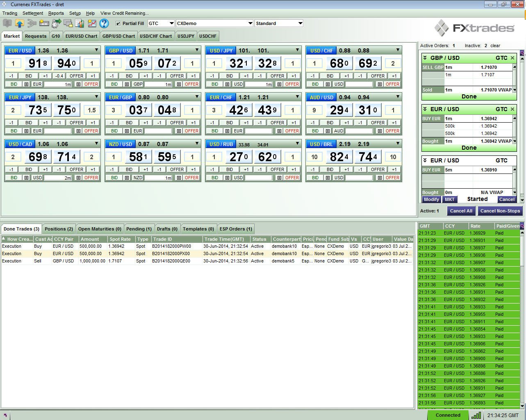Close the completed EUR/USD order ticket
Viewport: 526px width, 420px height.
(512, 109)
